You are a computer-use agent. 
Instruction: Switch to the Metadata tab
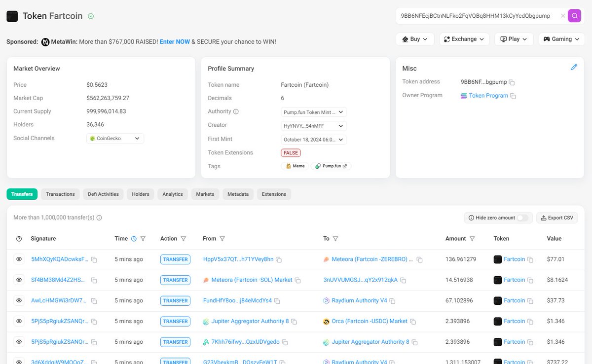click(x=238, y=194)
